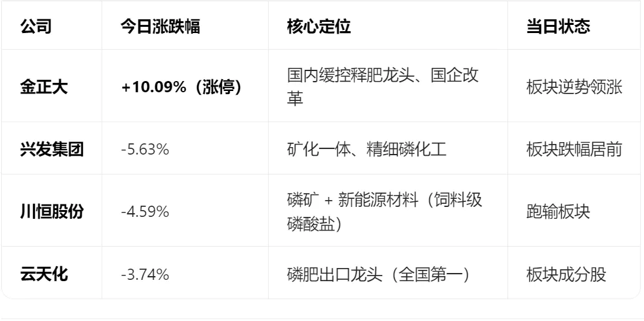Select the 金正大 company cell
This screenshot has width=644, height=321.
[x=44, y=87]
